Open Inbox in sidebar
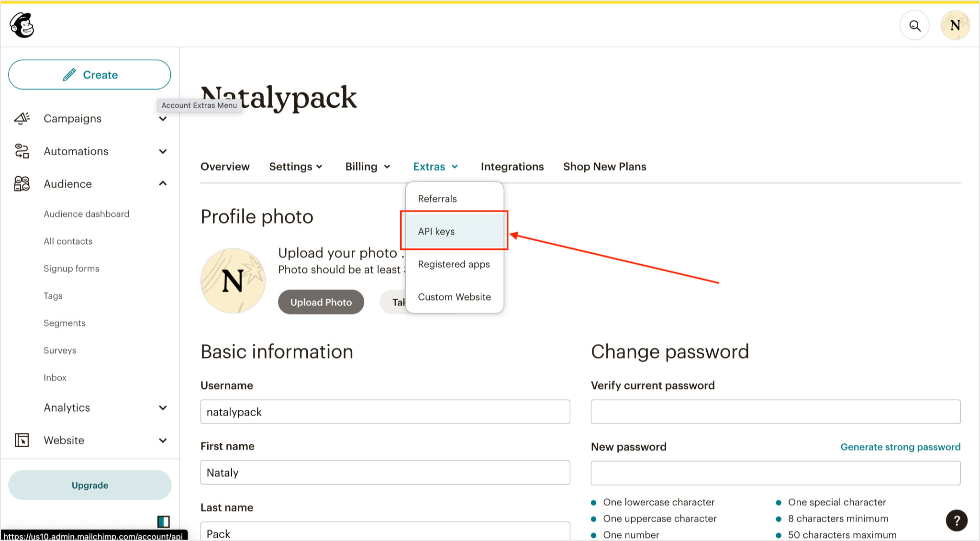Image resolution: width=980 pixels, height=541 pixels. coord(55,378)
